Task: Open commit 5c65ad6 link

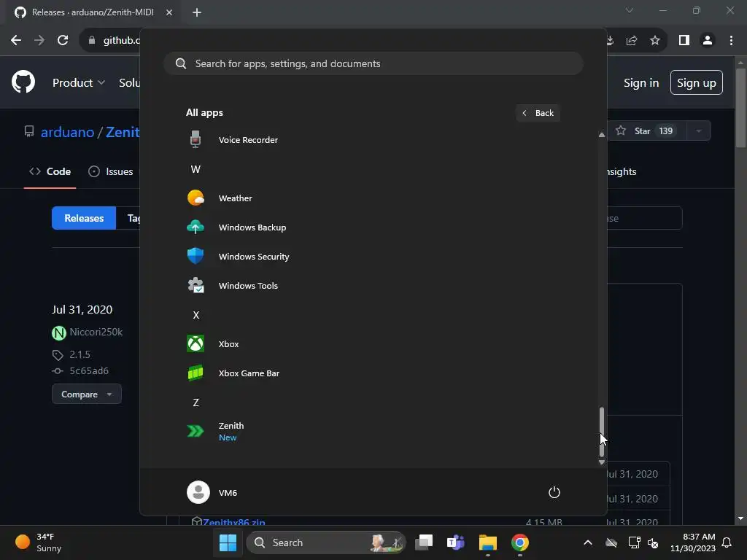Action: tap(89, 370)
